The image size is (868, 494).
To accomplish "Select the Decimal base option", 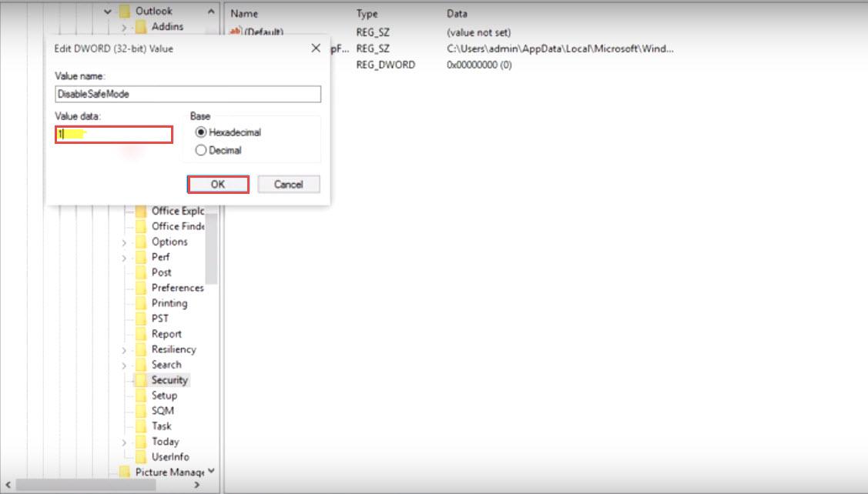I will coord(219,150).
